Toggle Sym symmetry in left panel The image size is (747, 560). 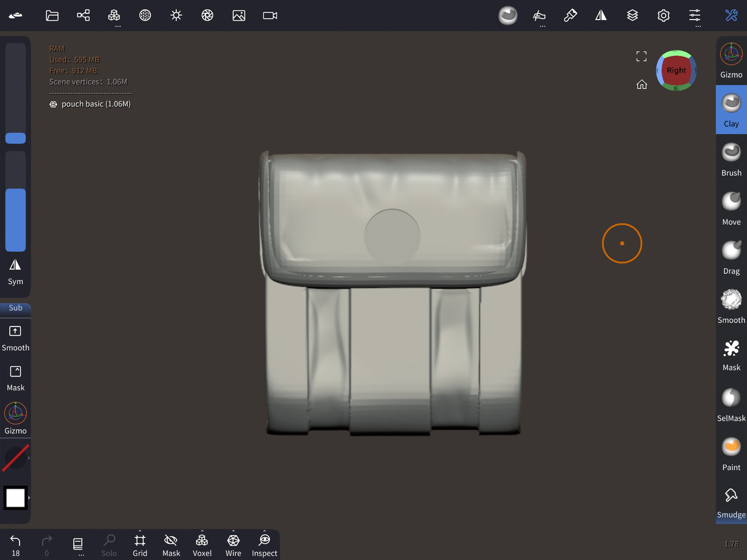click(x=16, y=272)
